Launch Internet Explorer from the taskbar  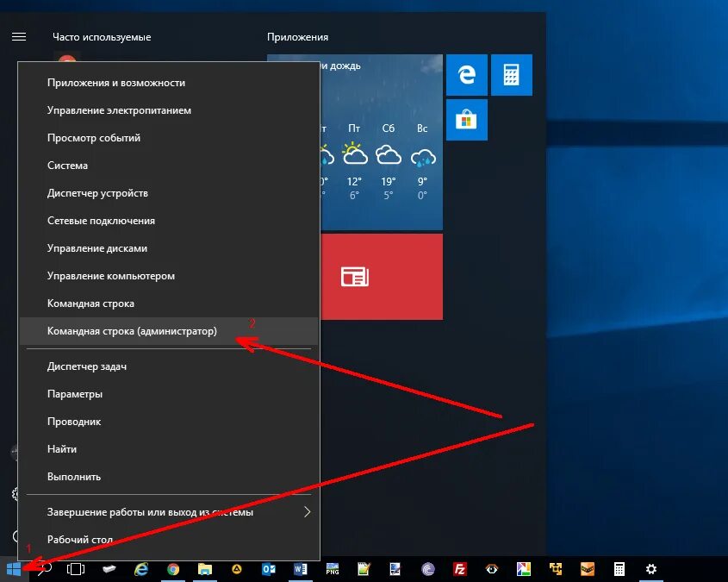pos(141,568)
